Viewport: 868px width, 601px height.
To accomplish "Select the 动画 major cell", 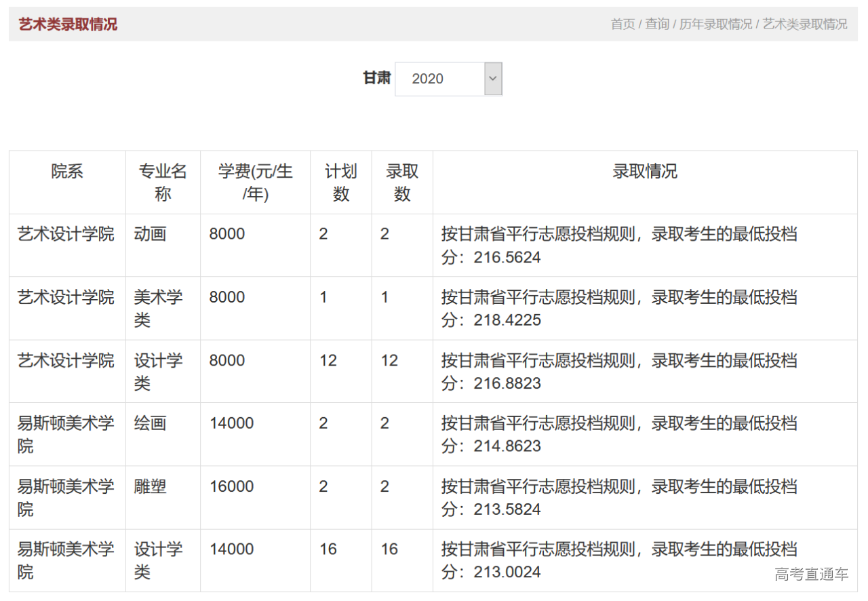I will pyautogui.click(x=151, y=233).
